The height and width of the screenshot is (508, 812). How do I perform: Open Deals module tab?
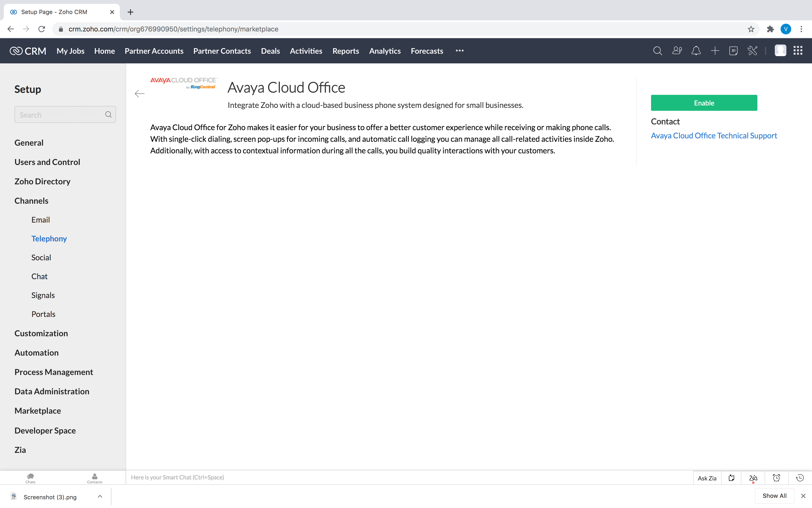pyautogui.click(x=270, y=51)
